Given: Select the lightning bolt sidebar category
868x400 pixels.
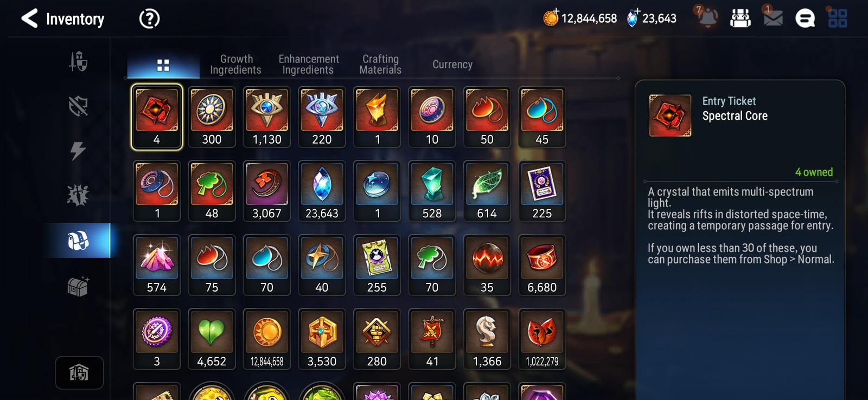Looking at the screenshot, I should click(78, 151).
